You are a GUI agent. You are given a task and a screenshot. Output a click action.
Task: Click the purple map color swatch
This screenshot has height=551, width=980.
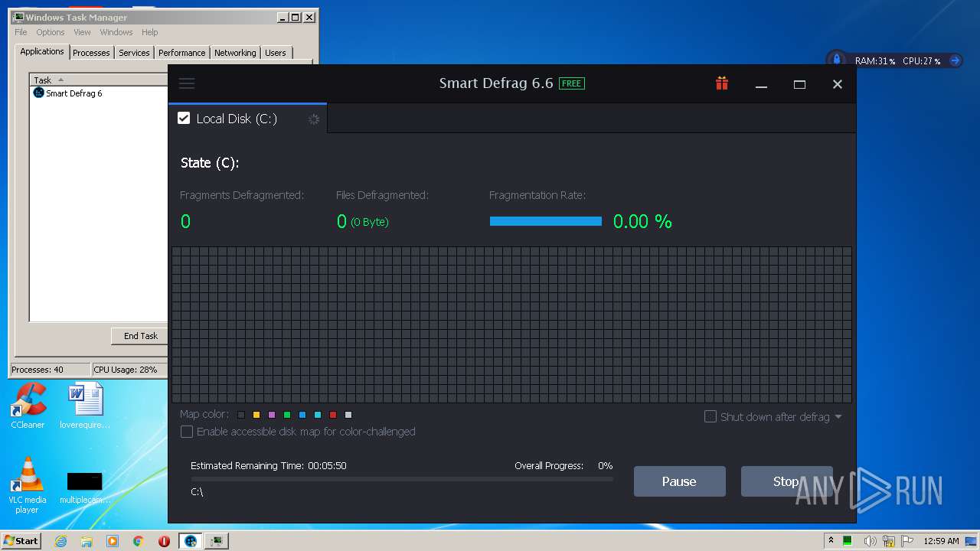[x=272, y=415]
